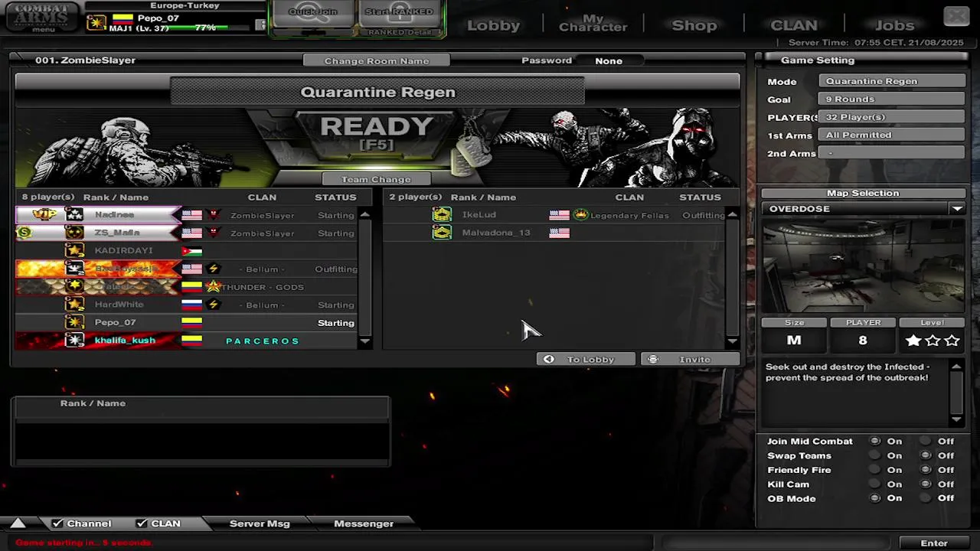Screen dimensions: 980x551
Task: Switch to Messenger chat tab
Action: [364, 523]
